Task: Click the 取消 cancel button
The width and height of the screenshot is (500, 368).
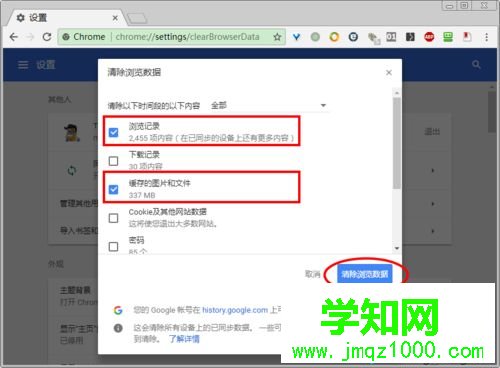Action: tap(313, 274)
